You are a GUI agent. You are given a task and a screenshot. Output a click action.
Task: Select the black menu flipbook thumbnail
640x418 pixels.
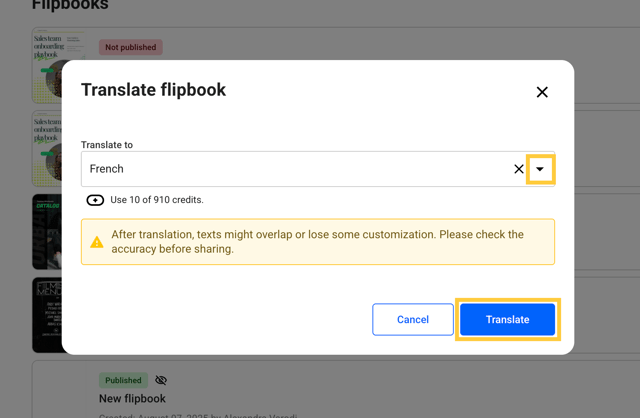(46, 314)
